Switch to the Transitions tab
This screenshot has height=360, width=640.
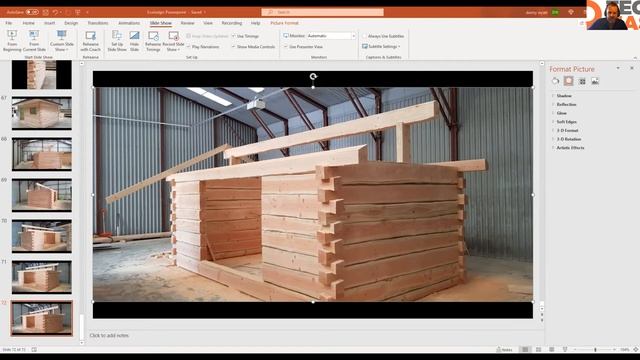point(98,23)
